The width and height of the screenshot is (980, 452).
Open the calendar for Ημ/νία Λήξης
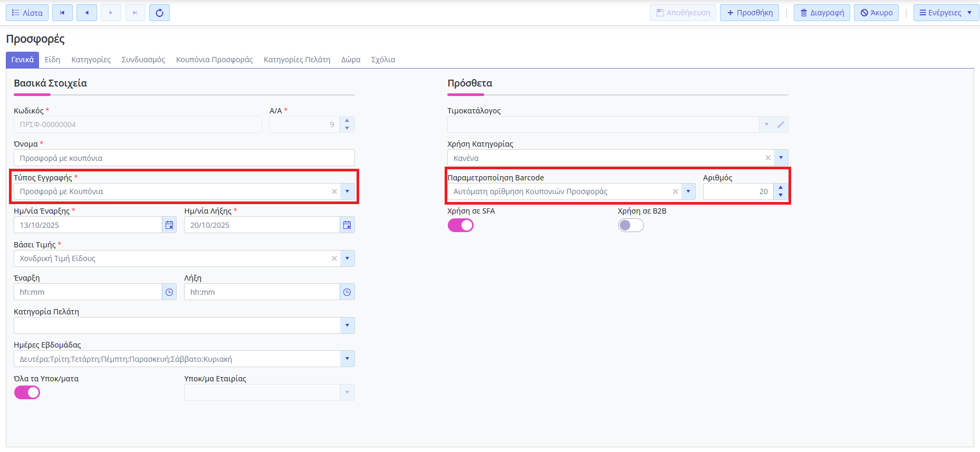[347, 225]
